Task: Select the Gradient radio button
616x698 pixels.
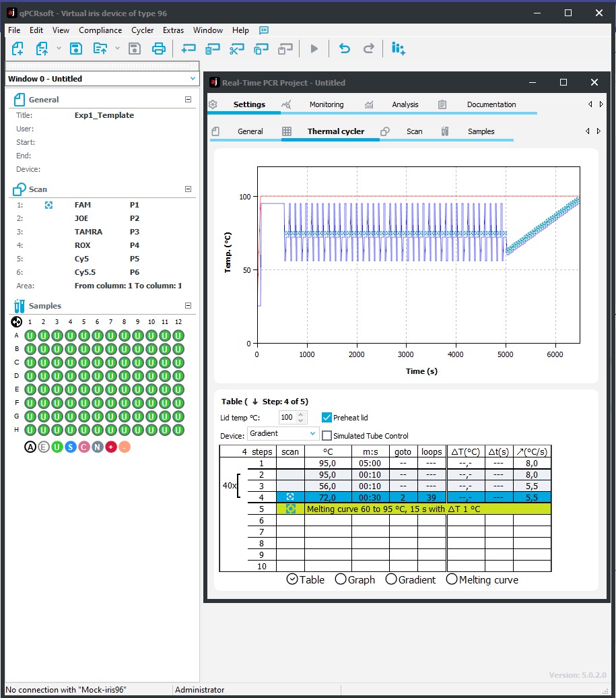Action: (x=391, y=579)
